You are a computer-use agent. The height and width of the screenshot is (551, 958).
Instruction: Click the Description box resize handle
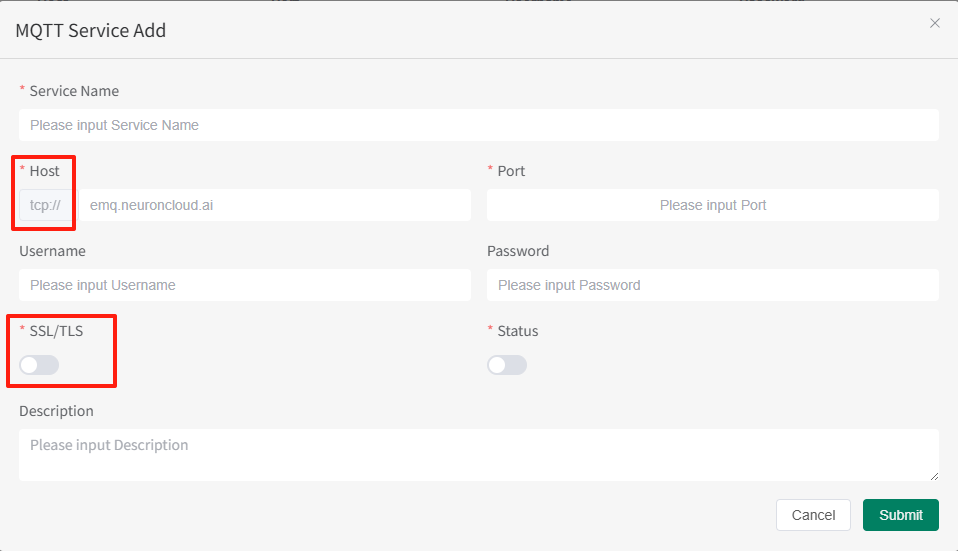click(934, 476)
